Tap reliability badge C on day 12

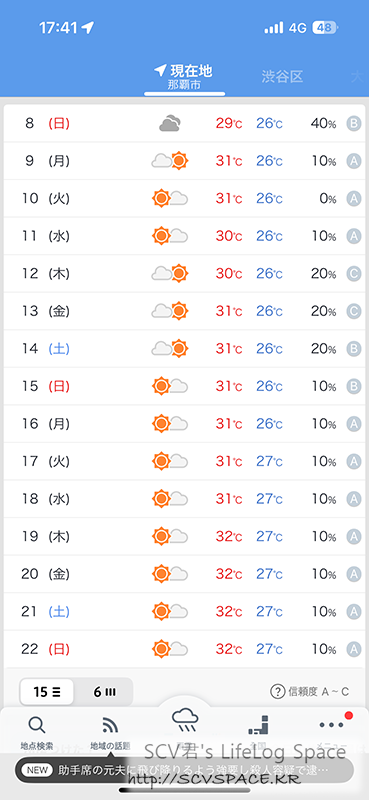click(x=354, y=273)
